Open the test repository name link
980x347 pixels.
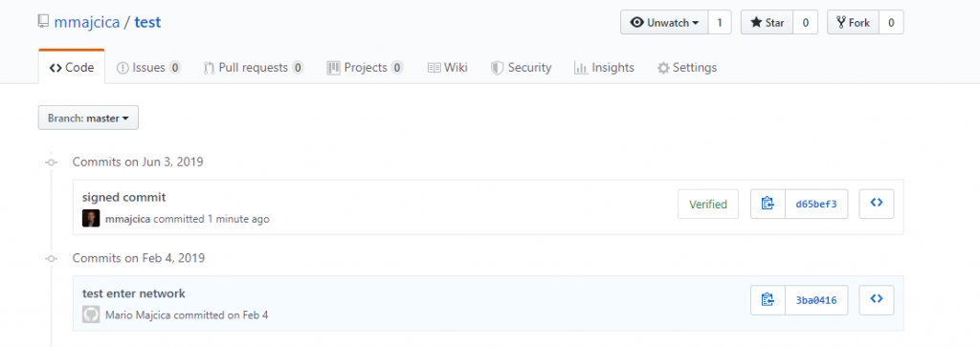147,23
